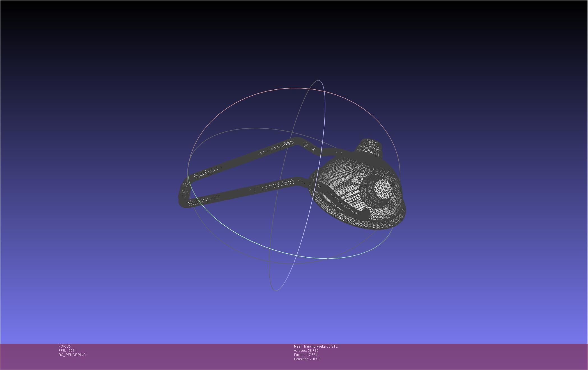Click the Faces: 117,564 text
The width and height of the screenshot is (588, 370).
pyautogui.click(x=306, y=355)
